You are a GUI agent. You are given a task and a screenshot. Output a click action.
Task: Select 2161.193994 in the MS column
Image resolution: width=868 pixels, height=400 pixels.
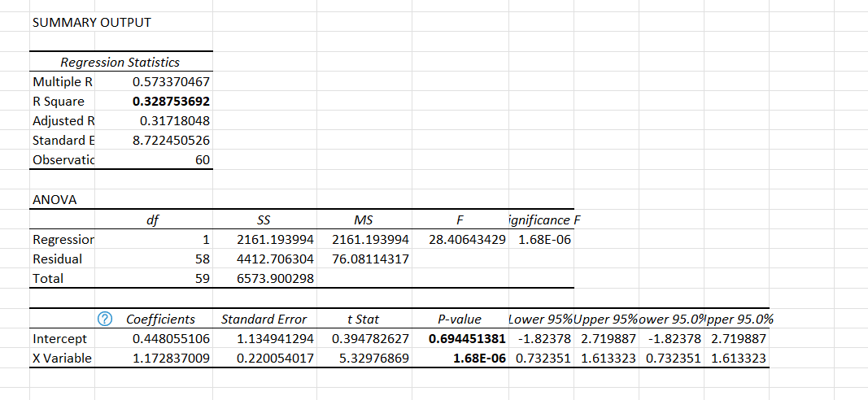click(x=370, y=241)
